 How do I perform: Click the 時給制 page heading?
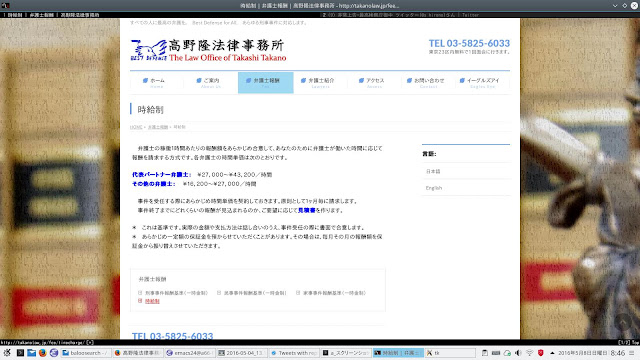pyautogui.click(x=150, y=109)
